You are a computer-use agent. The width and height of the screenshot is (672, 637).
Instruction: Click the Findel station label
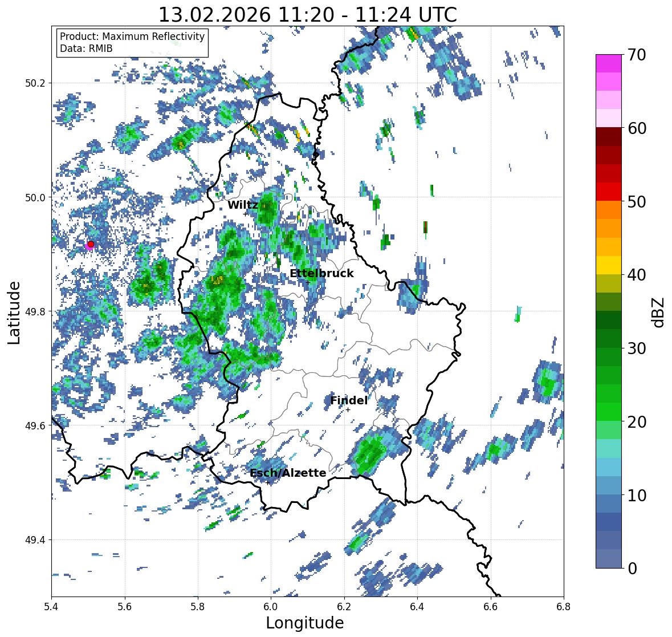[349, 400]
